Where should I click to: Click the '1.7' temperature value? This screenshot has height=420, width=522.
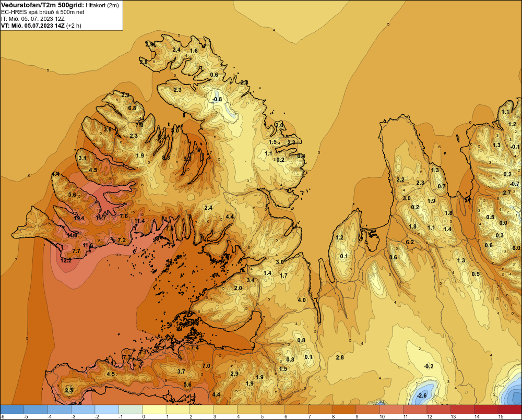tap(283, 275)
